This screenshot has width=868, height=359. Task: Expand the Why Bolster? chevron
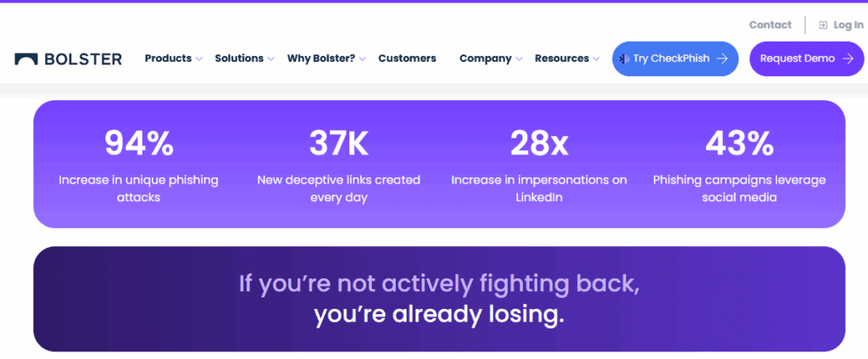click(362, 59)
